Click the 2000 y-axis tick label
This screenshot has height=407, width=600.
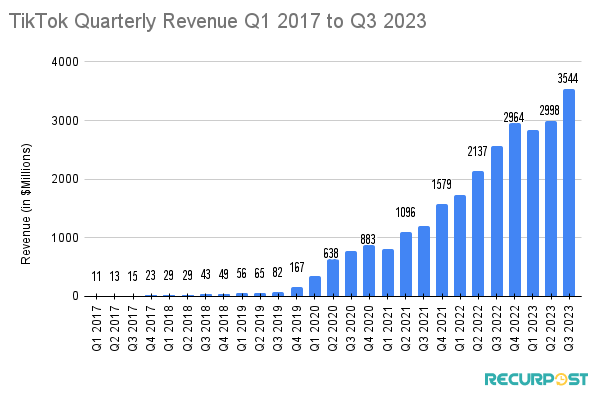point(65,179)
